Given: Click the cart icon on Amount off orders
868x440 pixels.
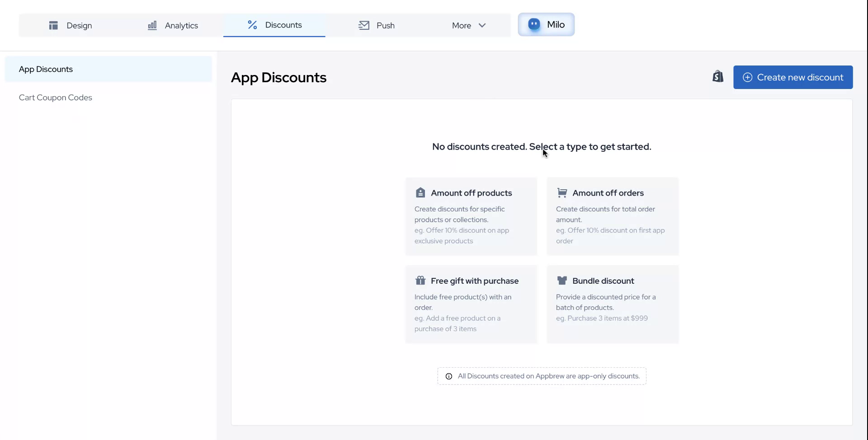Looking at the screenshot, I should pos(562,192).
